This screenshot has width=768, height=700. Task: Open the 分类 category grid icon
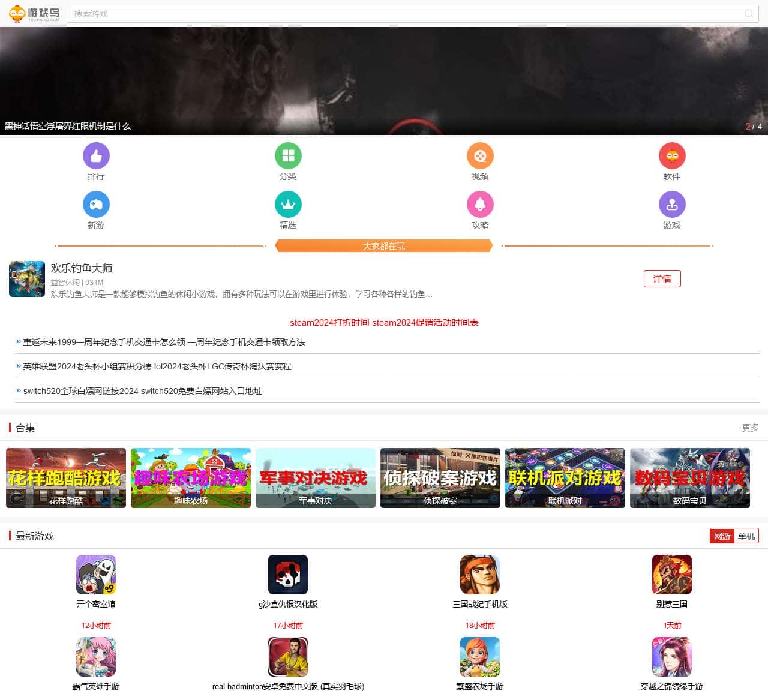coord(288,156)
